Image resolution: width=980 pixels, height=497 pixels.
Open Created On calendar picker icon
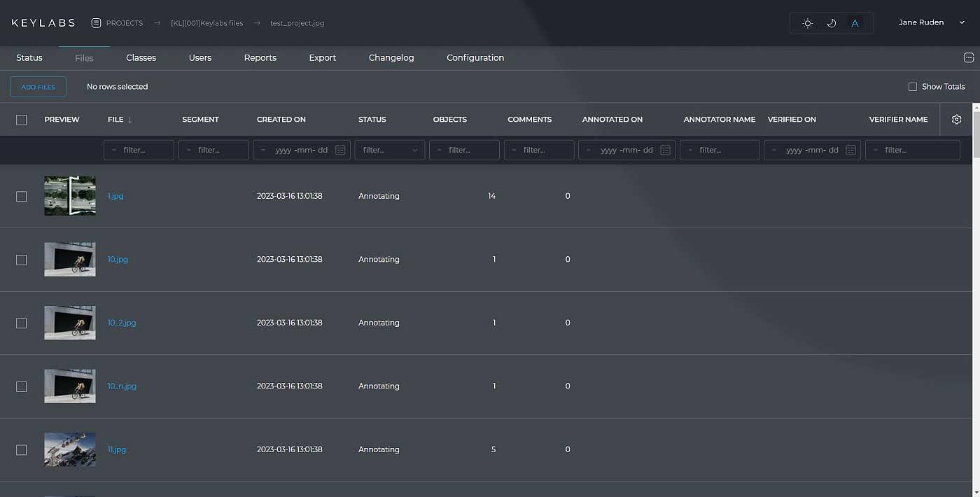[340, 150]
